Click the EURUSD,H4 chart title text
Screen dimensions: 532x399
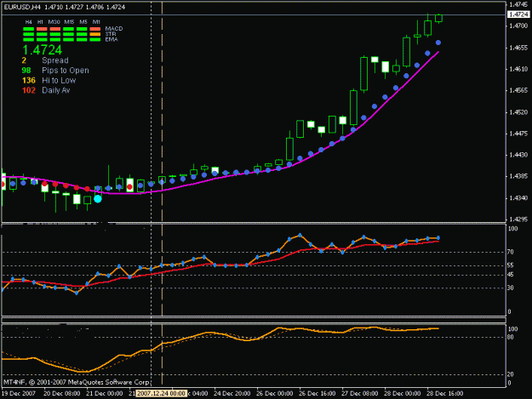pyautogui.click(x=22, y=7)
